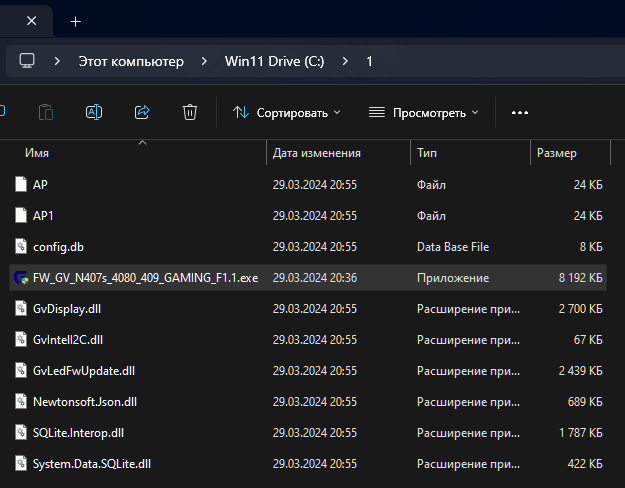The image size is (625, 488).
Task: Click the file name GvDisplay.dll
Action: tap(67, 309)
